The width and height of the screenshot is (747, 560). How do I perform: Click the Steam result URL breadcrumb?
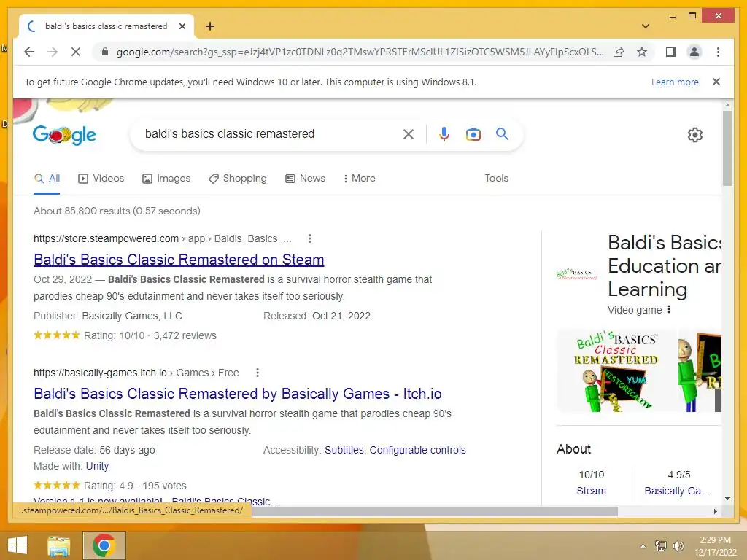163,238
